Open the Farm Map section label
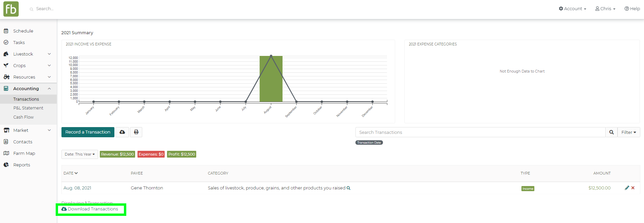Image resolution: width=644 pixels, height=223 pixels. point(24,153)
